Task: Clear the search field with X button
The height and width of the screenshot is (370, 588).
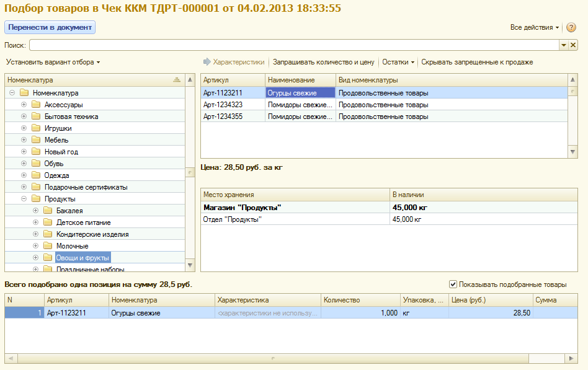Action: (573, 45)
